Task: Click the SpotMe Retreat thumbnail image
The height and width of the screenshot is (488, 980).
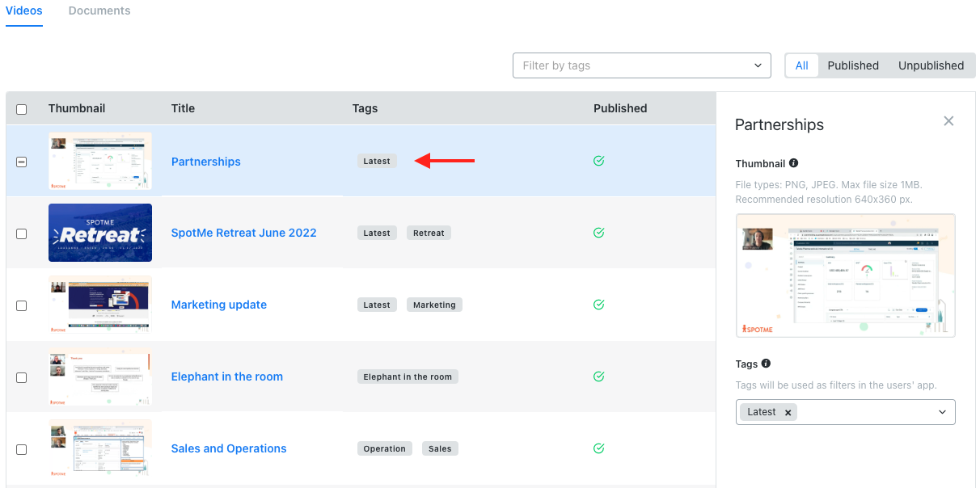Action: [100, 233]
